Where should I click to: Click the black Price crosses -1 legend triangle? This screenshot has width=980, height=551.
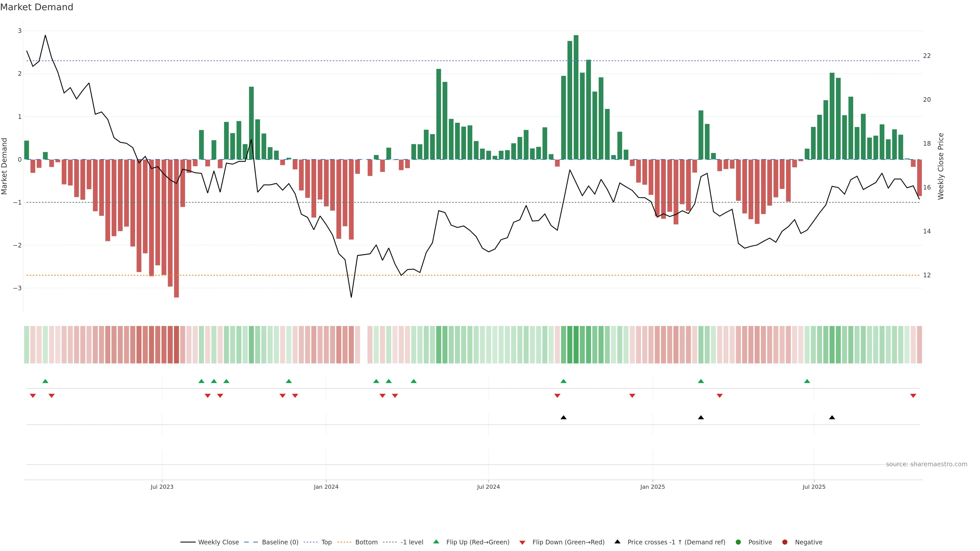tap(617, 542)
